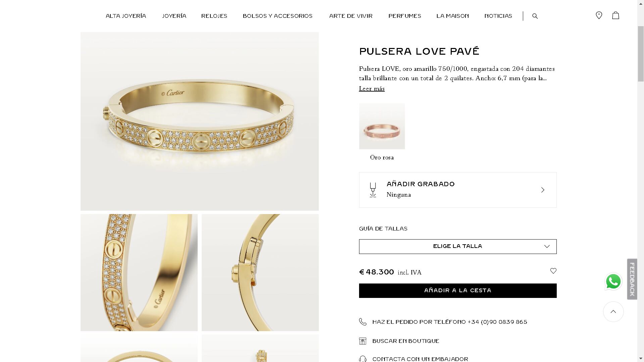This screenshot has height=362, width=644.
Task: Add the bracelet with Añadir a la cesta
Action: (x=458, y=291)
